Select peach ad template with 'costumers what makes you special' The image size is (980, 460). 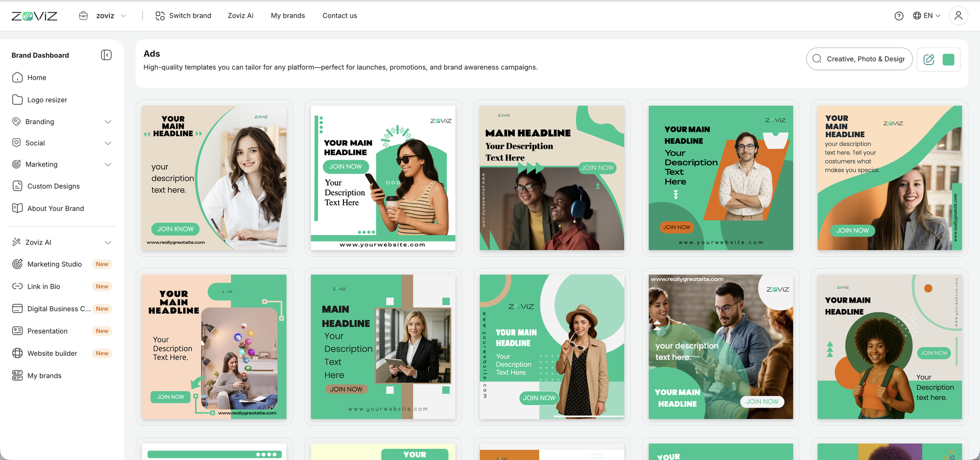click(x=890, y=178)
